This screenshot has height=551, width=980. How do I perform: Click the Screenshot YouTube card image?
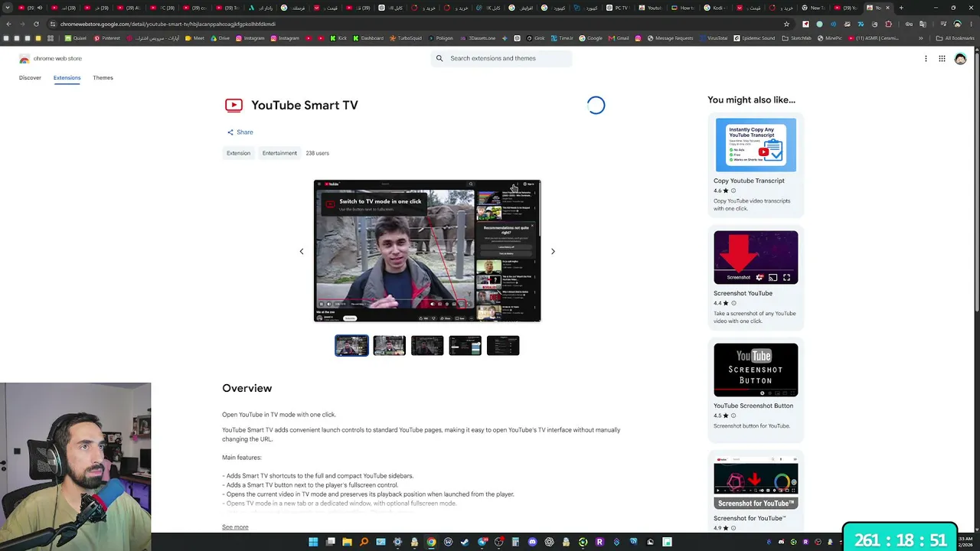(756, 257)
